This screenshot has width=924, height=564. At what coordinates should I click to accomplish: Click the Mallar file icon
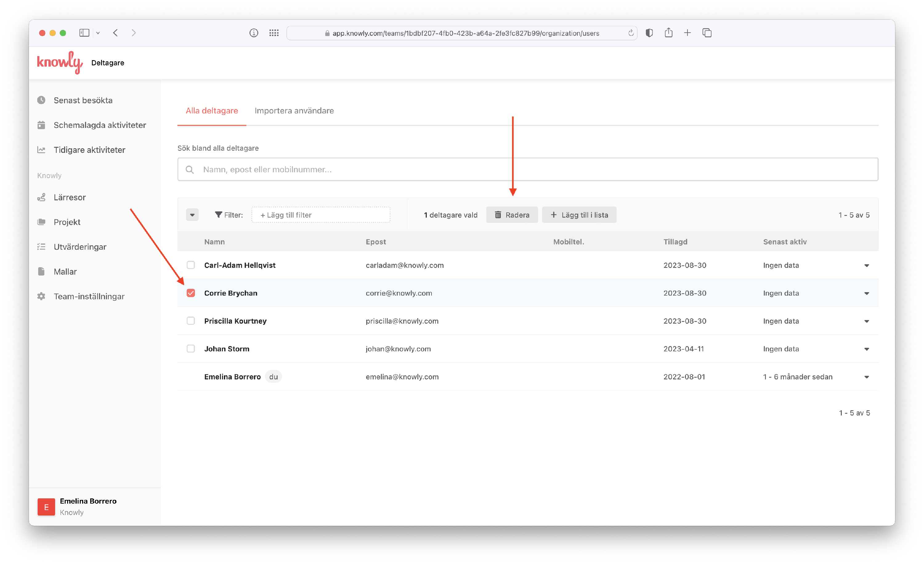click(41, 272)
